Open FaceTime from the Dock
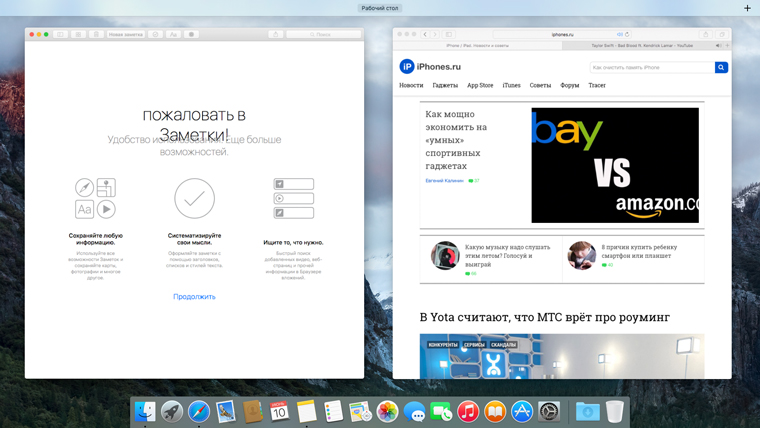This screenshot has width=760, height=428. click(x=441, y=412)
